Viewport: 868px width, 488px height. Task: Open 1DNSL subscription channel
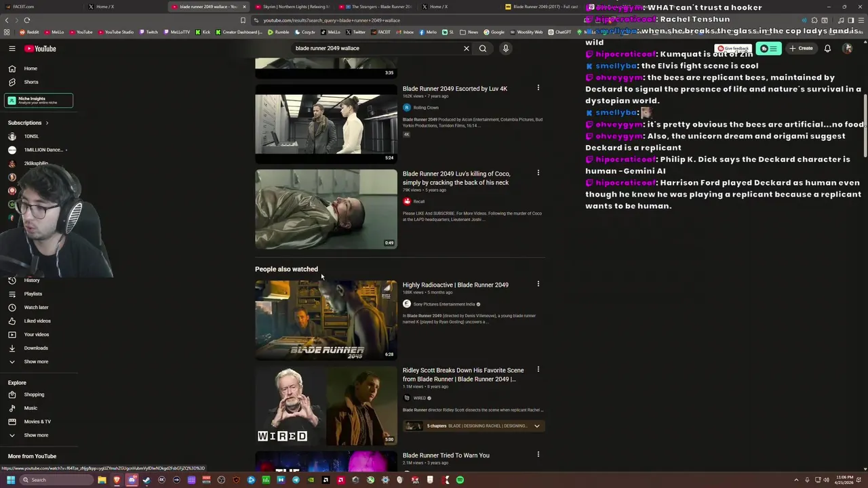(31, 136)
